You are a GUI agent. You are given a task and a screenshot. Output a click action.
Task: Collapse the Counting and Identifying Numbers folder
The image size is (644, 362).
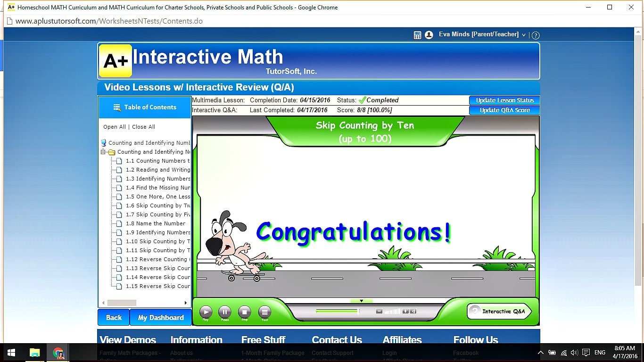(x=103, y=152)
